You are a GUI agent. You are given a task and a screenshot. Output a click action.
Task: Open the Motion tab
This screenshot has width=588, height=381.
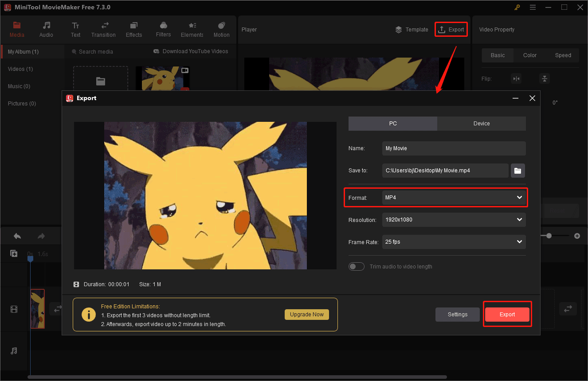221,30
